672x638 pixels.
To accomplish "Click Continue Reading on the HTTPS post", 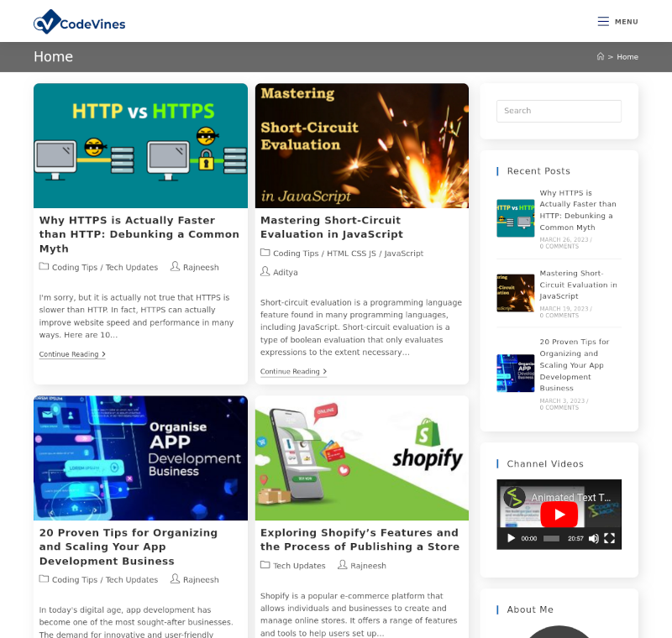I will point(72,354).
